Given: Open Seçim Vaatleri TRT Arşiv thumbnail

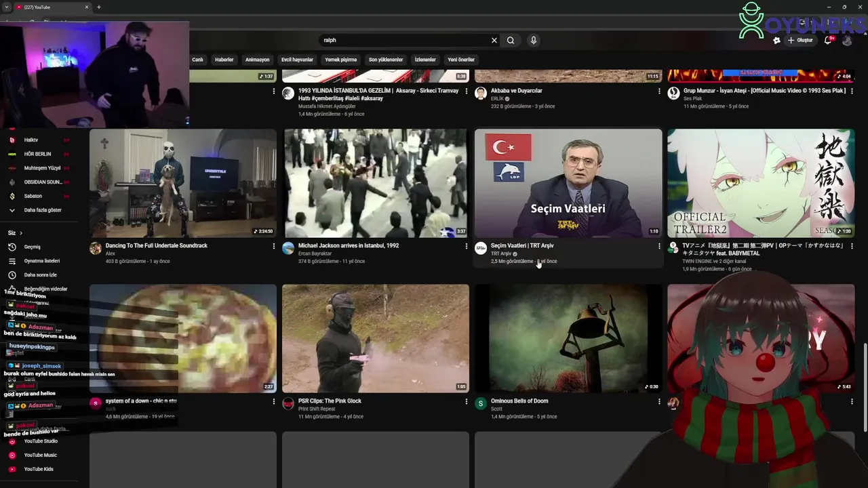Looking at the screenshot, I should pyautogui.click(x=568, y=183).
